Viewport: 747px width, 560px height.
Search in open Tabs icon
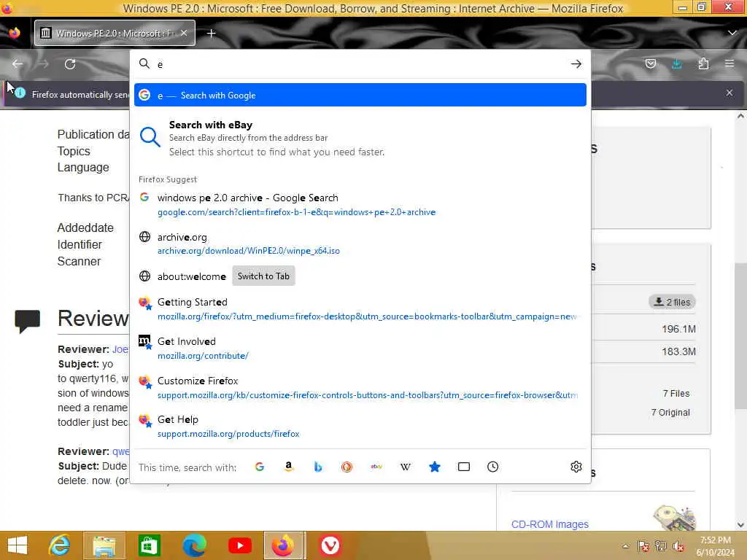tap(463, 467)
